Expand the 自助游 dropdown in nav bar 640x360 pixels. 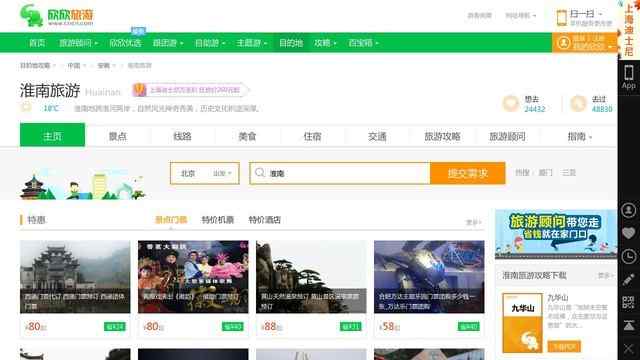[210, 43]
